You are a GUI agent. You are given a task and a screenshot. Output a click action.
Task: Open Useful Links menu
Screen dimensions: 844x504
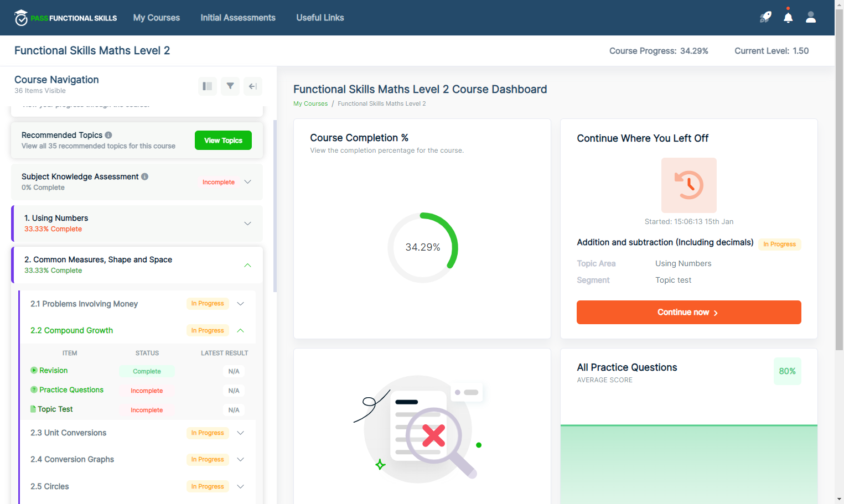(x=320, y=18)
